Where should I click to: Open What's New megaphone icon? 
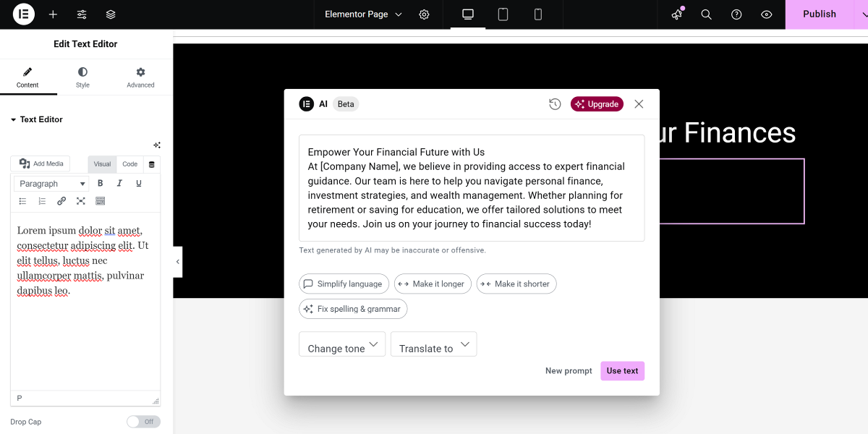pos(676,14)
